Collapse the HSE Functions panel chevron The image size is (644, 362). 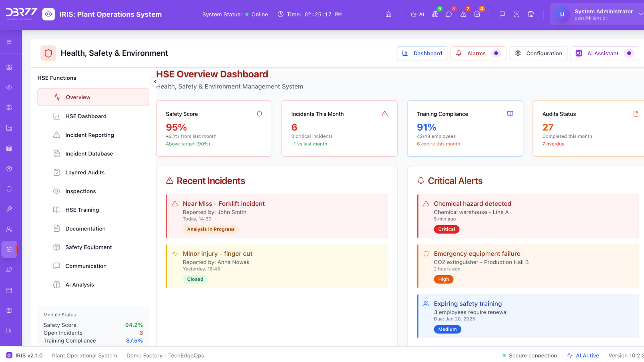pyautogui.click(x=155, y=82)
